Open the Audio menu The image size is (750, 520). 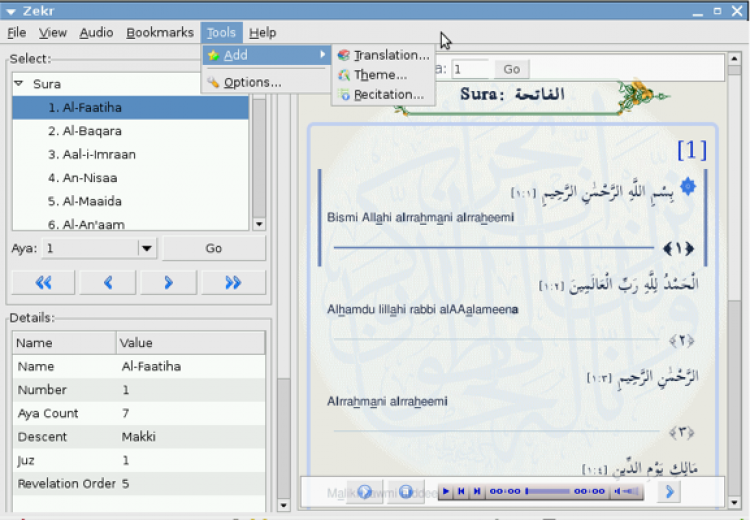coord(96,33)
